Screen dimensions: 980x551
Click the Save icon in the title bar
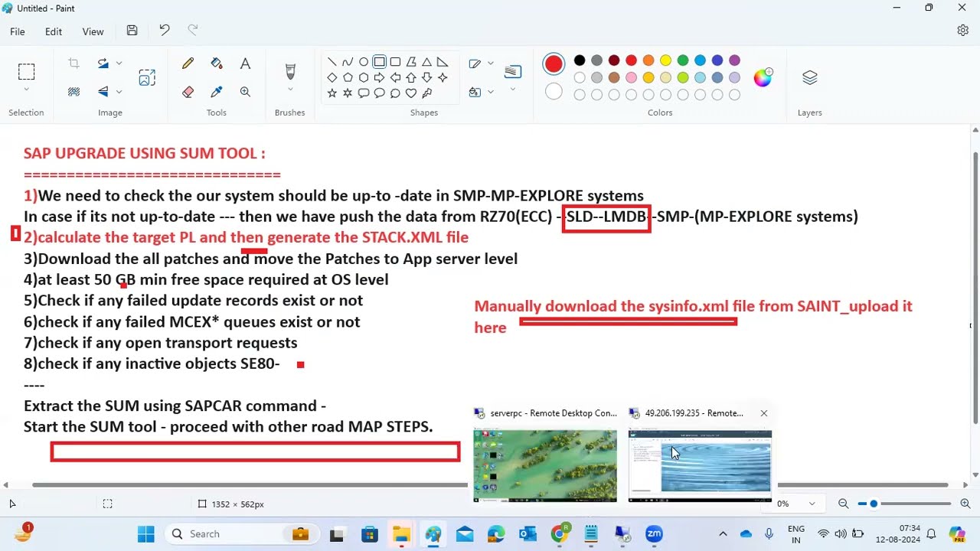(132, 31)
